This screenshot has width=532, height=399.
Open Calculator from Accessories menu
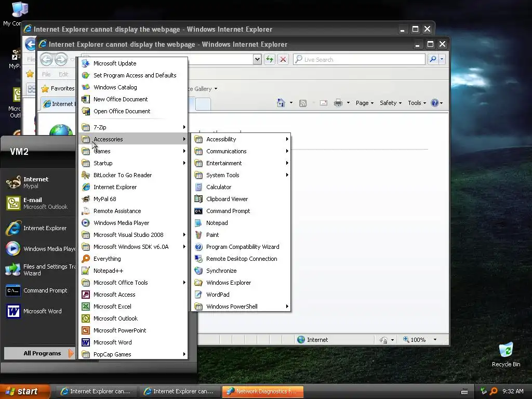[x=241, y=187]
